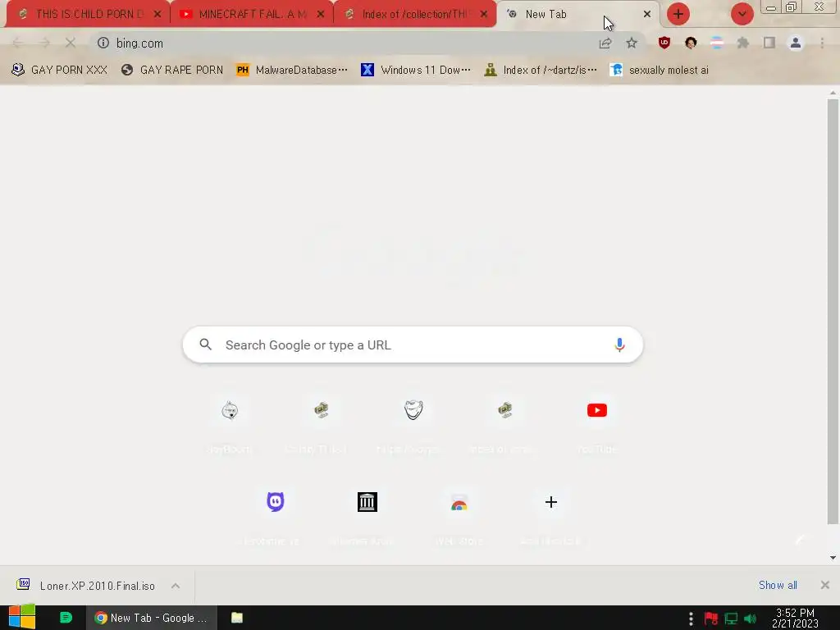The height and width of the screenshot is (630, 840).
Task: Click the magnifier icon in search box
Action: click(x=206, y=345)
